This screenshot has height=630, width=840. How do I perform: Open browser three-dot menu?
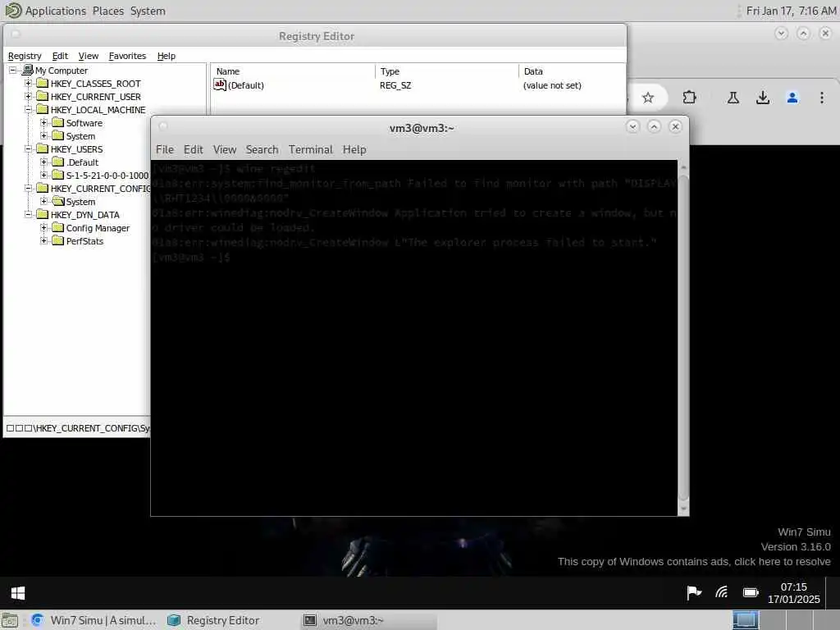coord(822,98)
